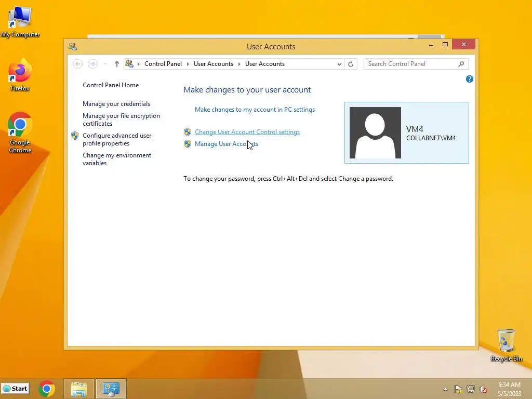Open Change User Account Control settings

[247, 132]
